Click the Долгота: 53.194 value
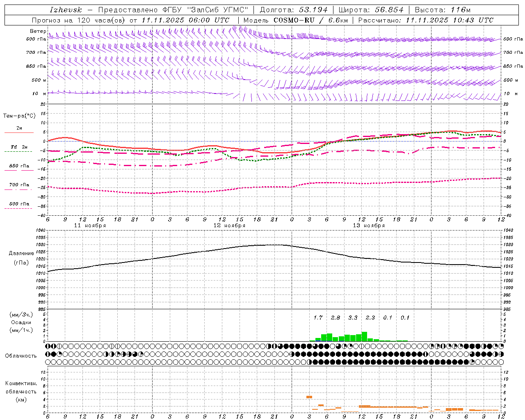Screen dimensions: 525x420 point(294,10)
